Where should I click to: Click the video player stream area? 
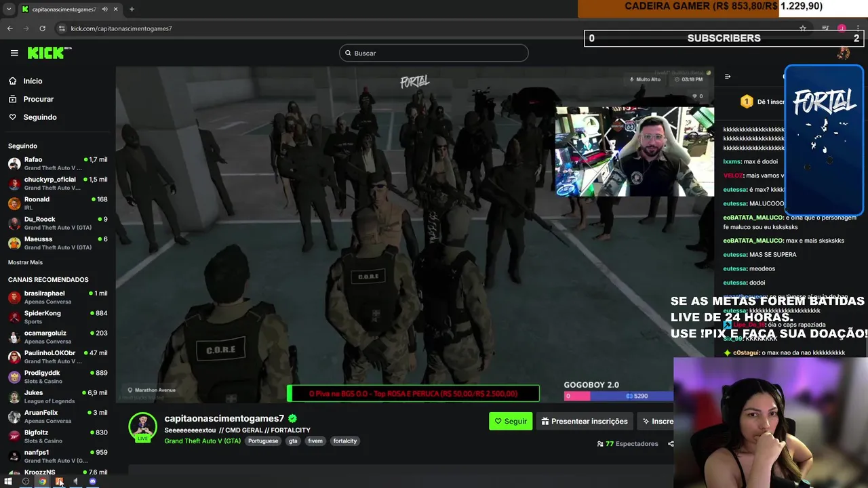[x=414, y=234]
